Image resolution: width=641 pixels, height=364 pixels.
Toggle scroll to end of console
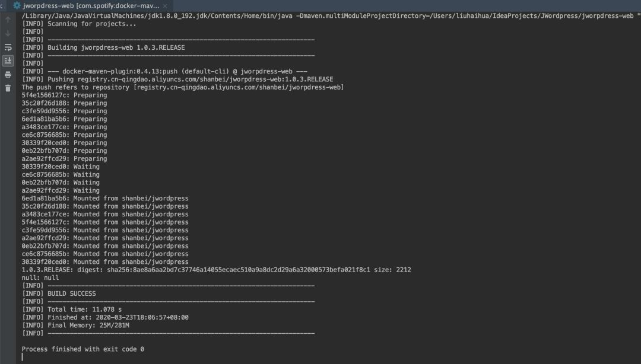(x=8, y=61)
